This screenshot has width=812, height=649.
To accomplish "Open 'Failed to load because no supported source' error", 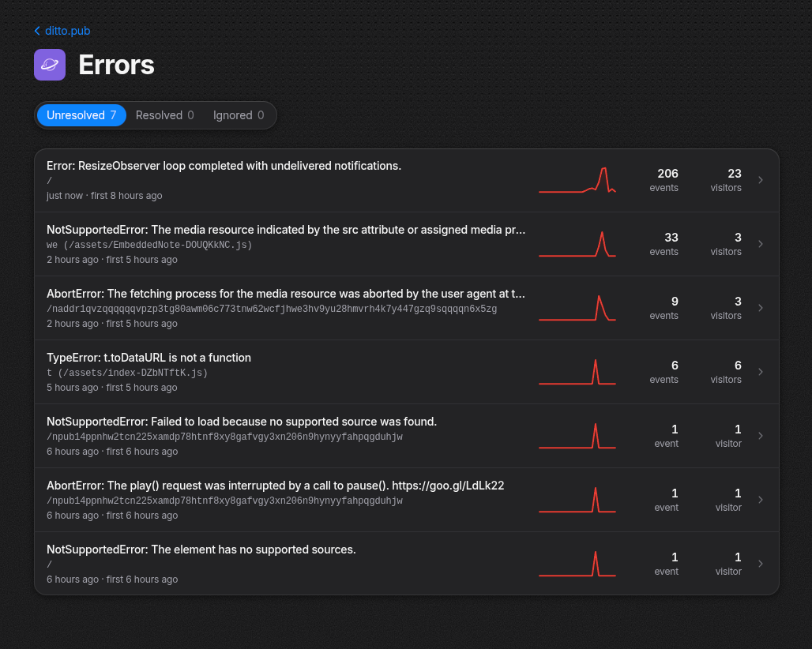I will (242, 422).
